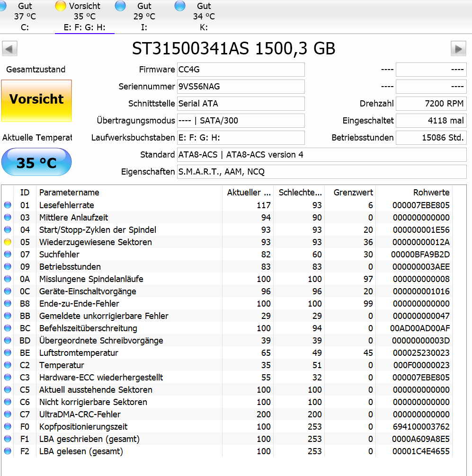Click the status orb for Lesefehlerrate

[x=8, y=205]
